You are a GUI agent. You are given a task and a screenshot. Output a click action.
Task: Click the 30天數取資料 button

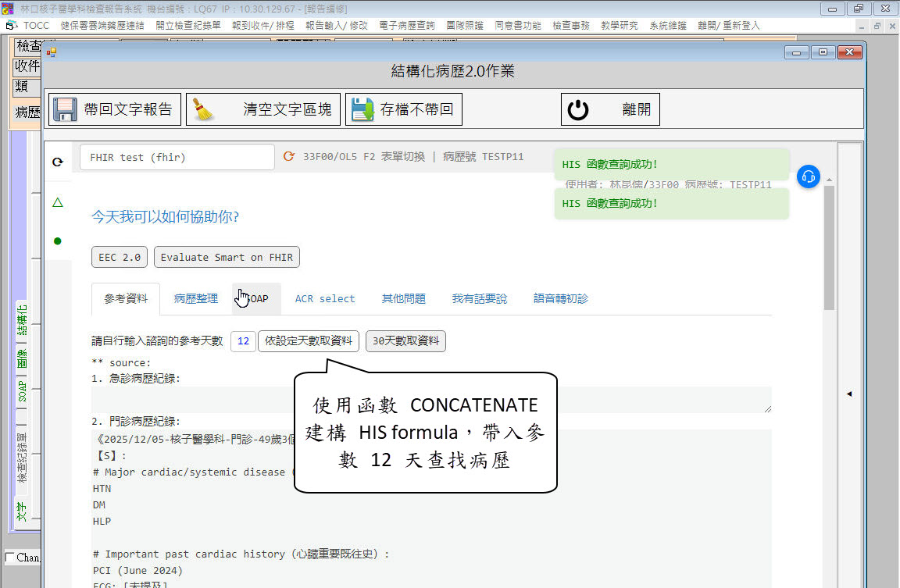tap(405, 341)
